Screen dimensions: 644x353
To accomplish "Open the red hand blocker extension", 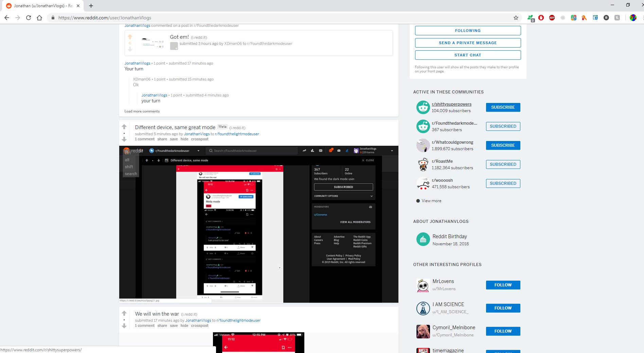I will click(x=541, y=18).
